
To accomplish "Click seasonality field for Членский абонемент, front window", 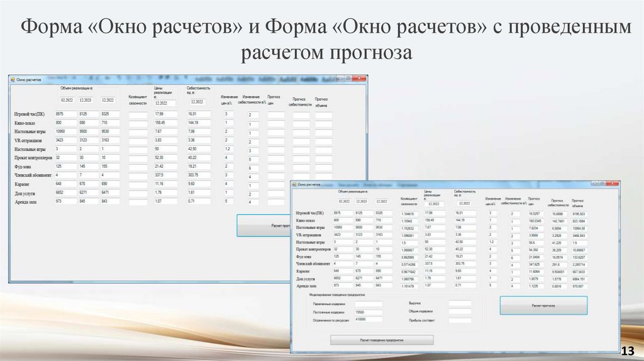I will tap(410, 265).
